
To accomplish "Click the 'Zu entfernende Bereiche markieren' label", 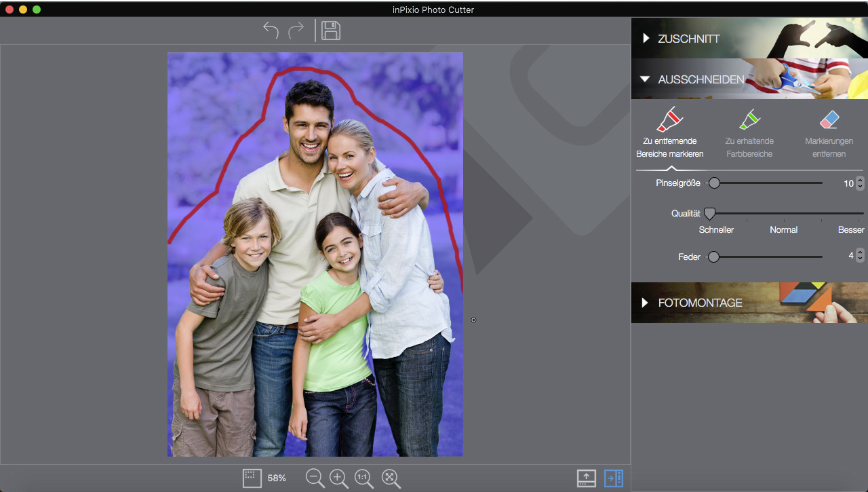I will tap(670, 147).
